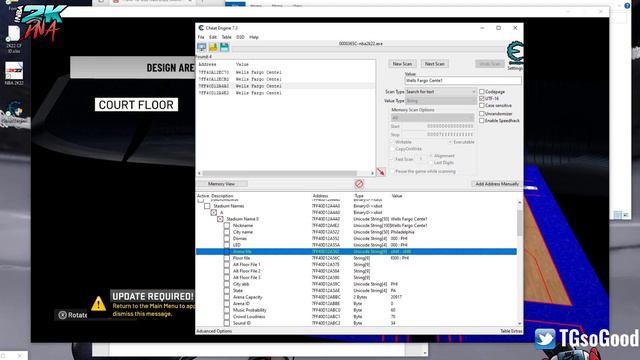
Task: Open the Help menu
Action: tap(254, 37)
